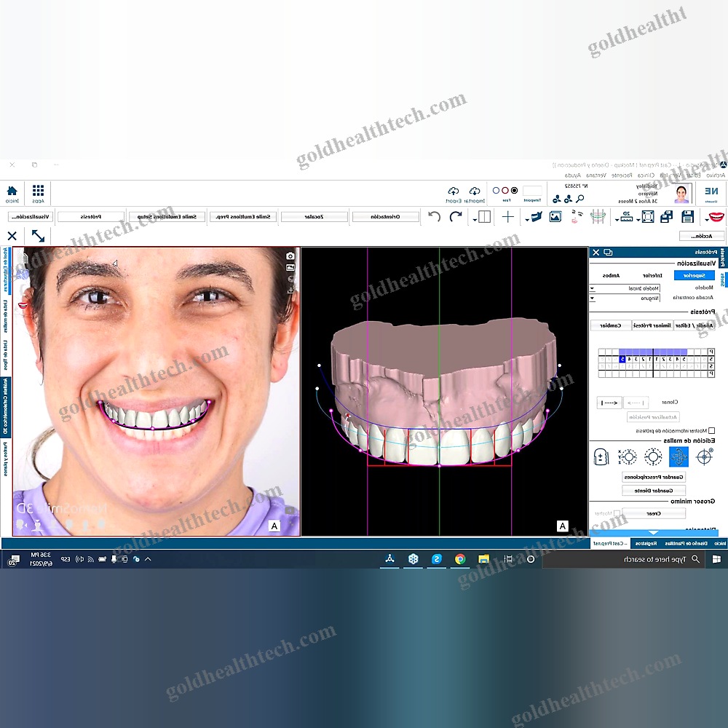This screenshot has height=728, width=728.
Task: Select the XYZ circle mesh tool
Action: pos(628,457)
